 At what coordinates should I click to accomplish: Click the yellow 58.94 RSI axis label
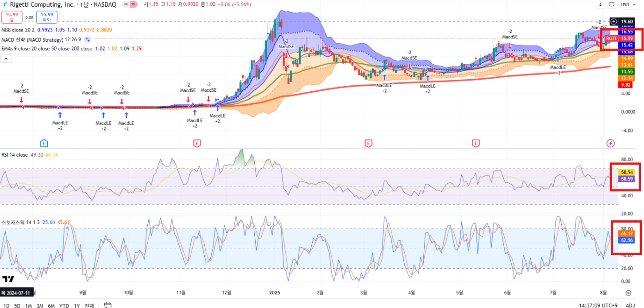(x=626, y=172)
